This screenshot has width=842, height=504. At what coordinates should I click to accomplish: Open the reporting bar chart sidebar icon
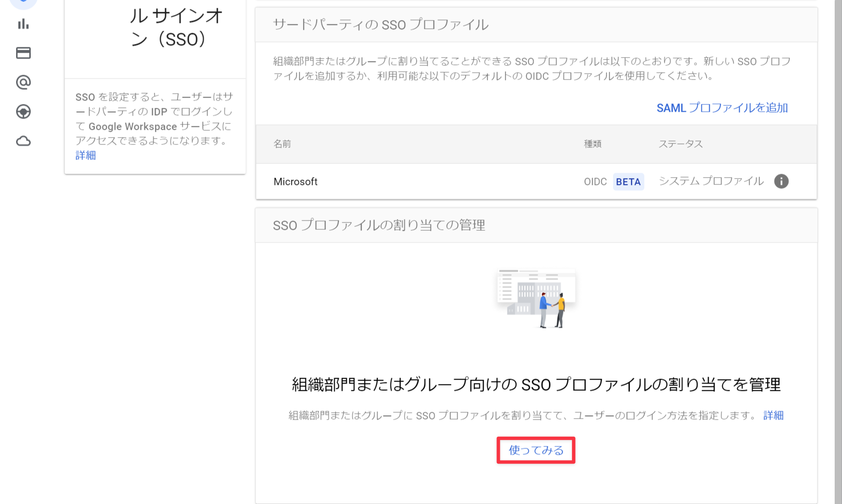pos(23,24)
